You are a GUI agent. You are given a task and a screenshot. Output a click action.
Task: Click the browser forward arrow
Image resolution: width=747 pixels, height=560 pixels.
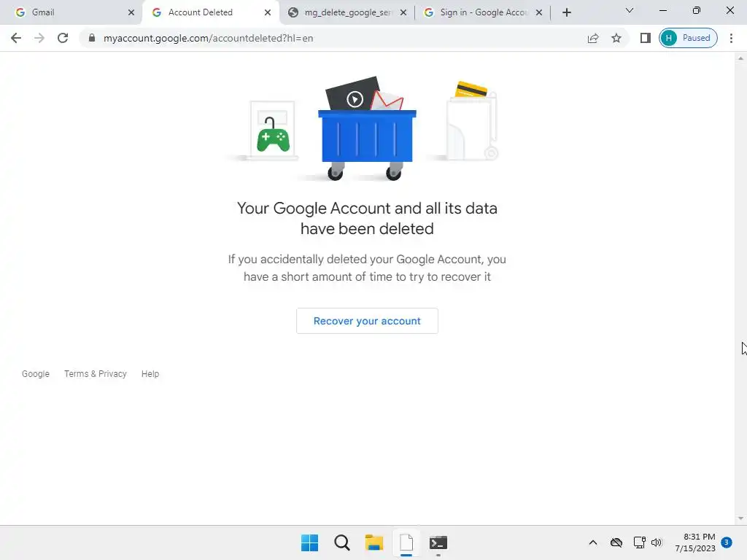pos(39,38)
